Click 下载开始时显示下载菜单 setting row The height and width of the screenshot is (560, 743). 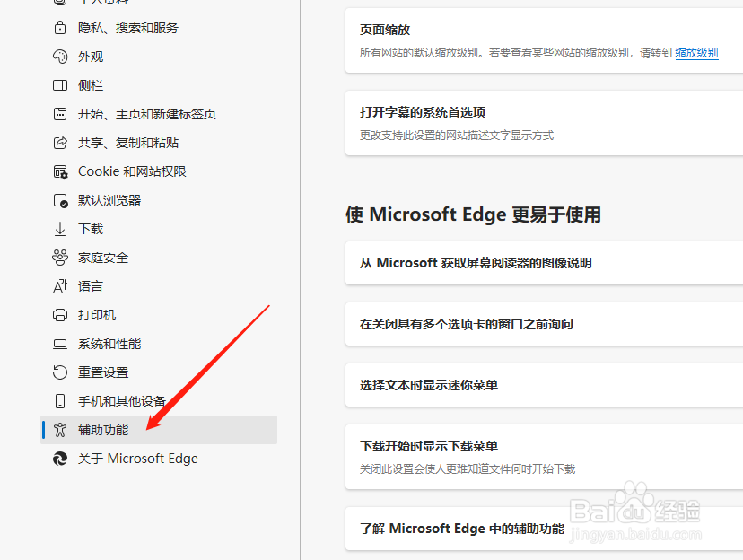pyautogui.click(x=544, y=457)
